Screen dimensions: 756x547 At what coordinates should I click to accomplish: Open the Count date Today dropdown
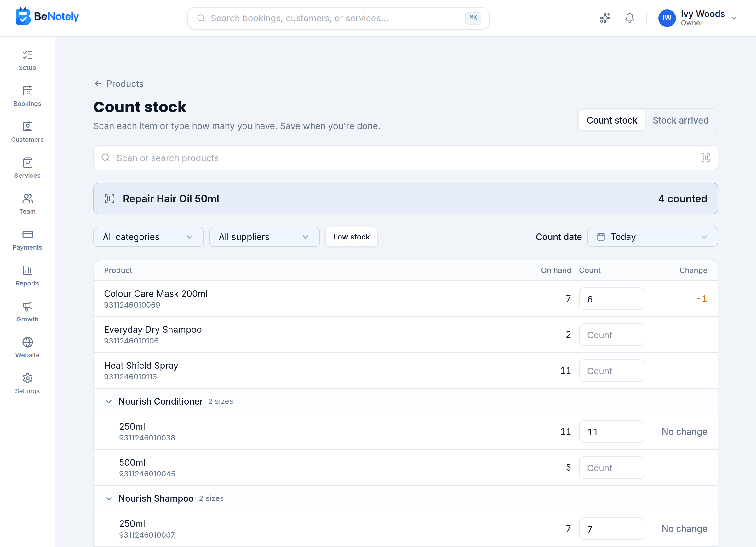[x=652, y=237]
